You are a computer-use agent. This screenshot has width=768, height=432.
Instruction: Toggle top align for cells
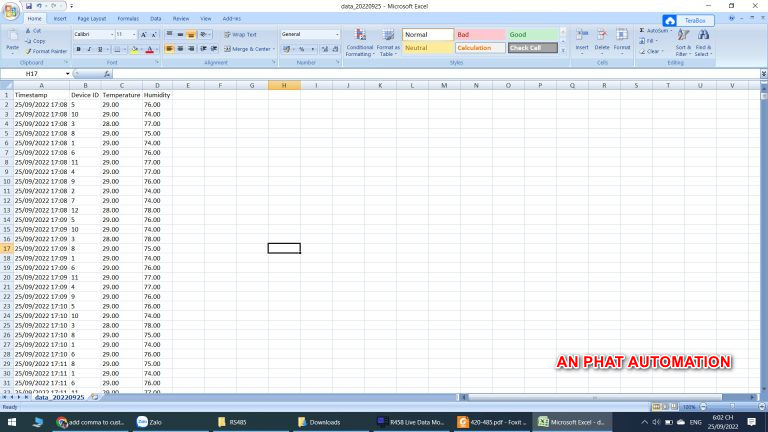click(169, 35)
